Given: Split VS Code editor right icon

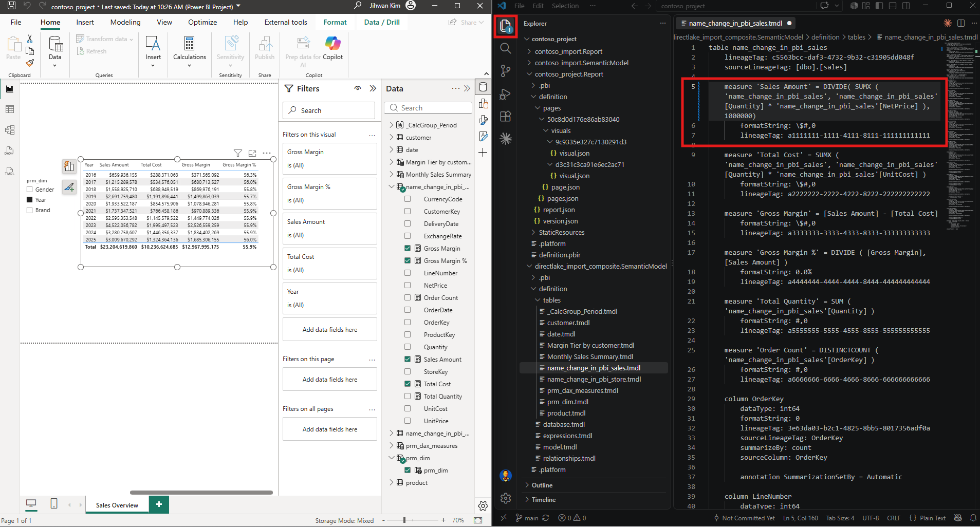Looking at the screenshot, I should point(960,23).
